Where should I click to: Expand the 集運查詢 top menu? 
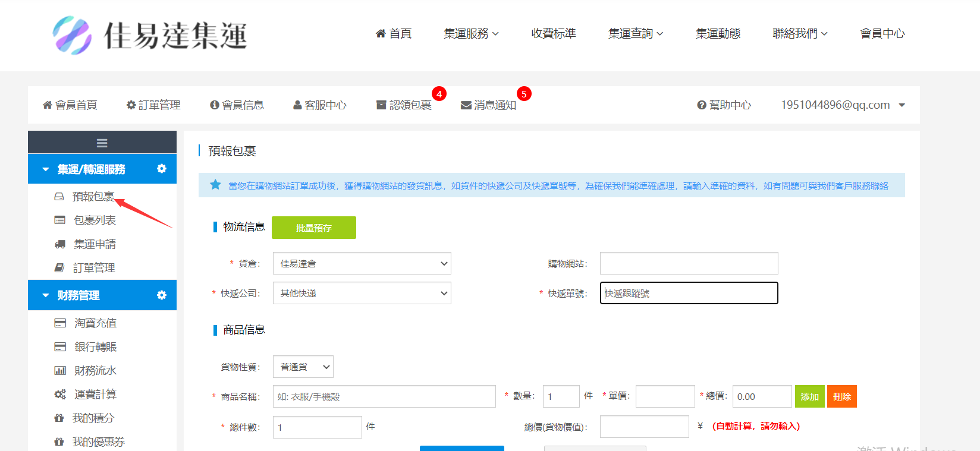636,33
